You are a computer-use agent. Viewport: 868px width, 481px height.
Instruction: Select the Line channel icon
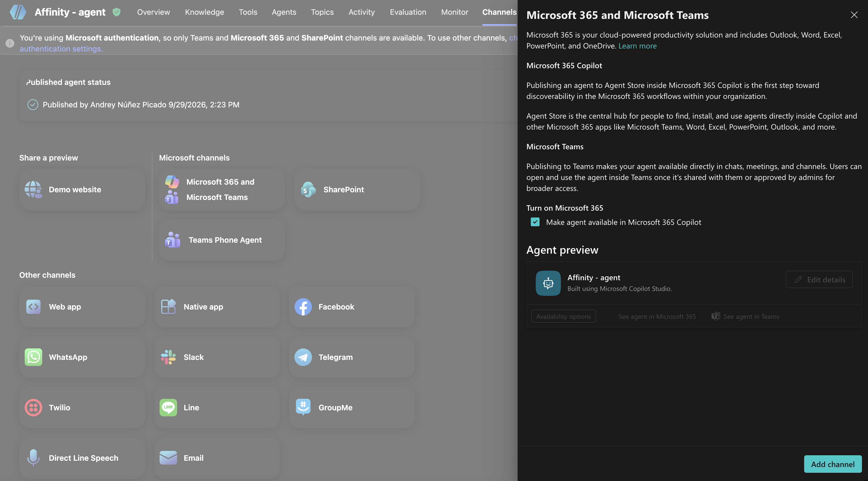tap(168, 408)
